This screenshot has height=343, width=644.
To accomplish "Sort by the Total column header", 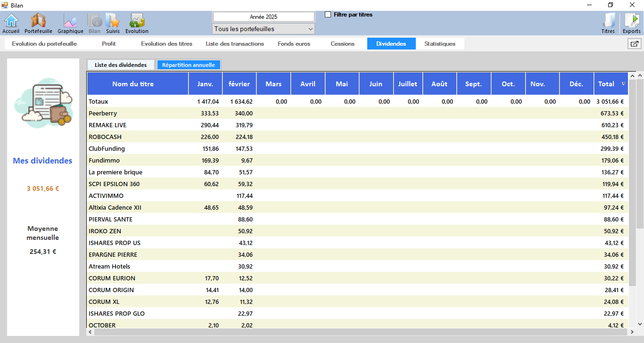I will point(611,84).
